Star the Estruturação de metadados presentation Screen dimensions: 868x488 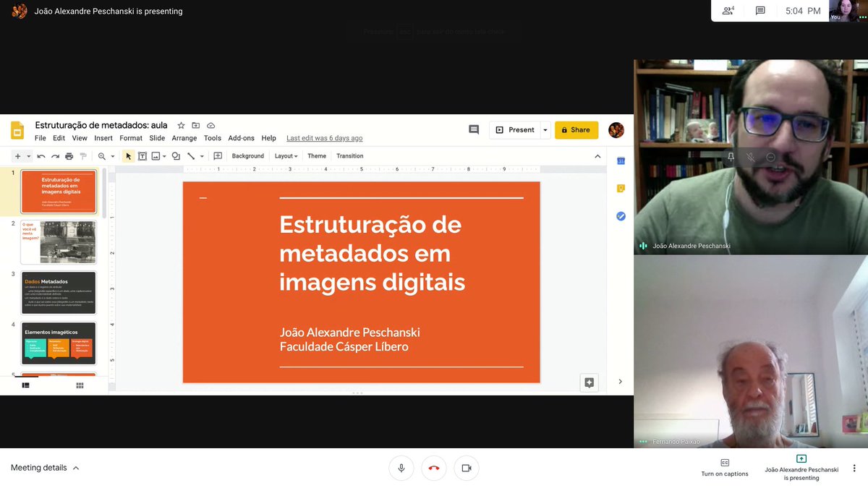click(x=182, y=125)
